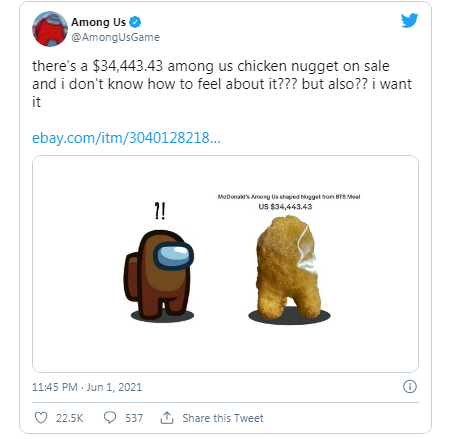Click Share this Tweet text
Image resolution: width=452 pixels, height=439 pixels.
click(x=223, y=418)
